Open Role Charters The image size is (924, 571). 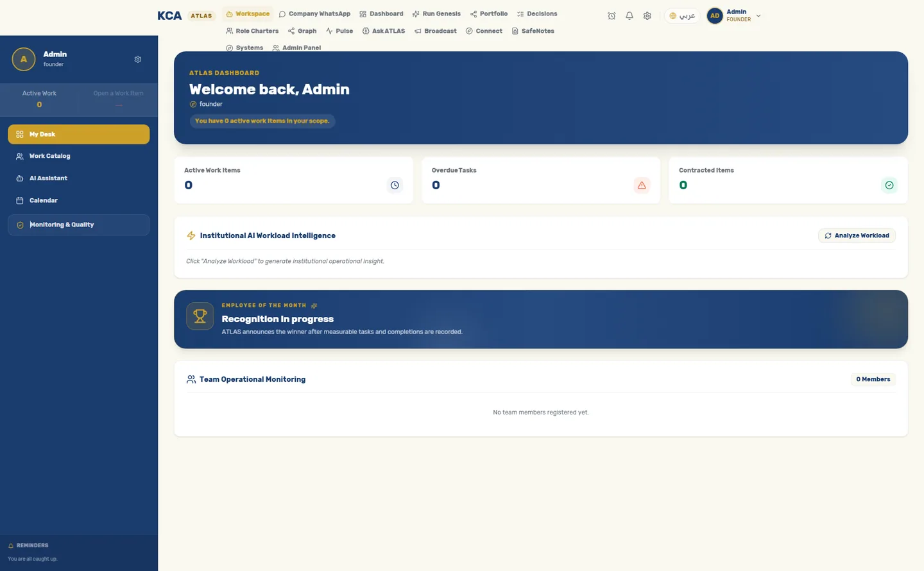252,31
